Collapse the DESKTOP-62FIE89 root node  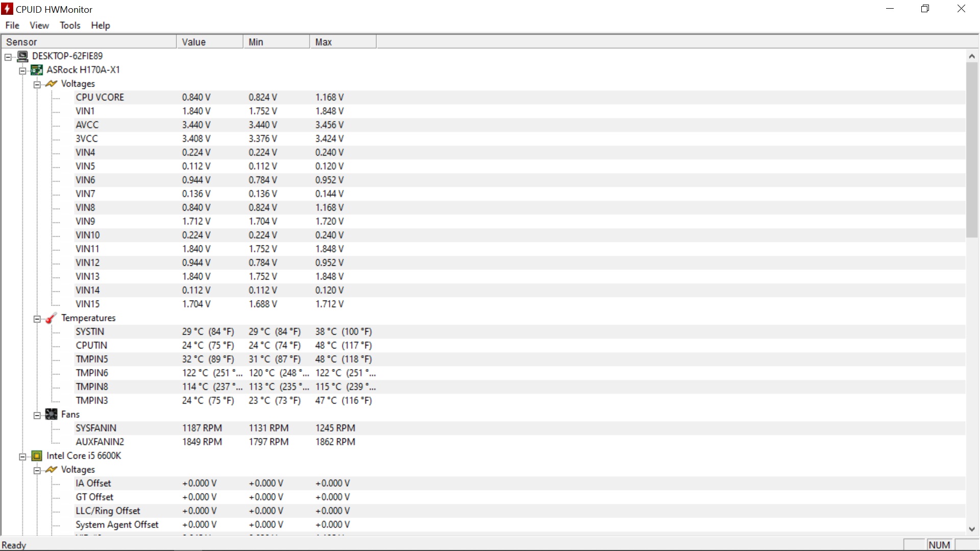(8, 57)
